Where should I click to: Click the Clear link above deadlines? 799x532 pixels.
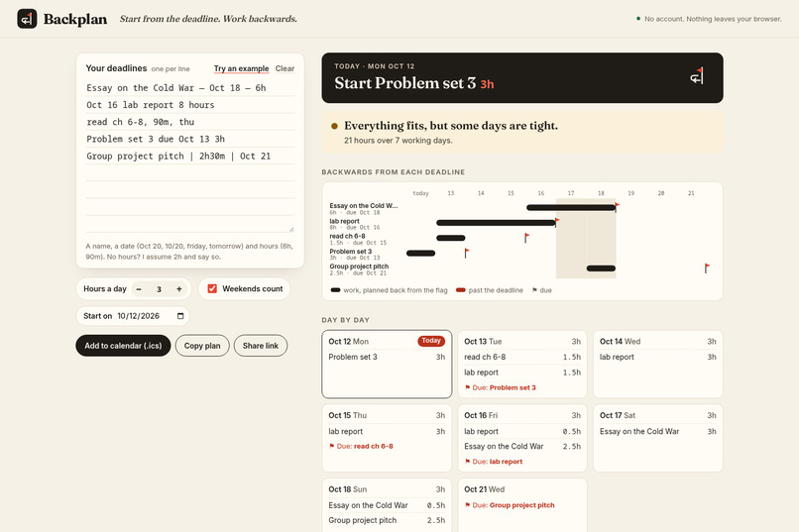click(285, 68)
